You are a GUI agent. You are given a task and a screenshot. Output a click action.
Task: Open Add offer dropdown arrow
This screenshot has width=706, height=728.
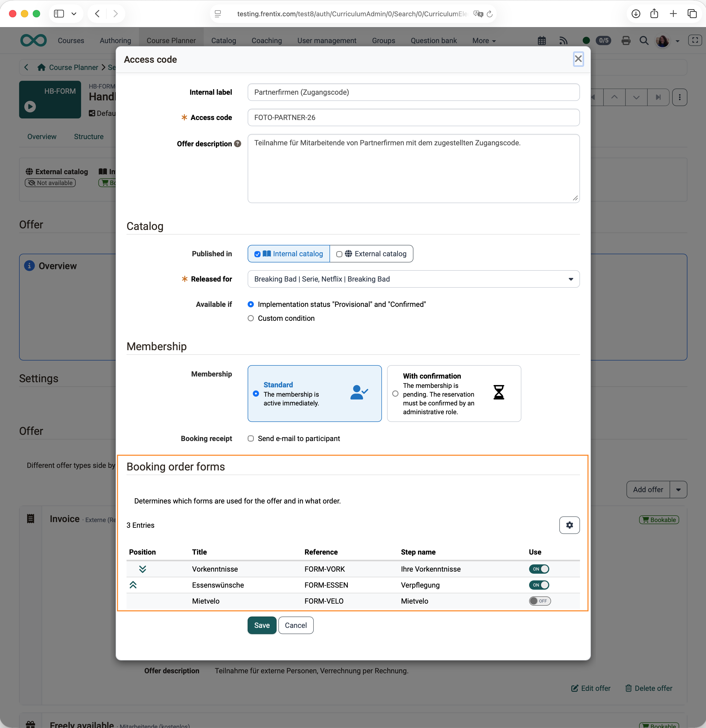pos(678,490)
